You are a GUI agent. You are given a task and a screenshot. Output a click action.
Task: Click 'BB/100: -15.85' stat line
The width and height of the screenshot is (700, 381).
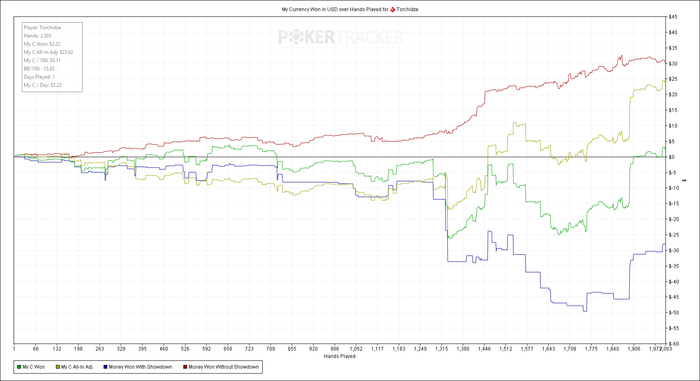coord(39,69)
